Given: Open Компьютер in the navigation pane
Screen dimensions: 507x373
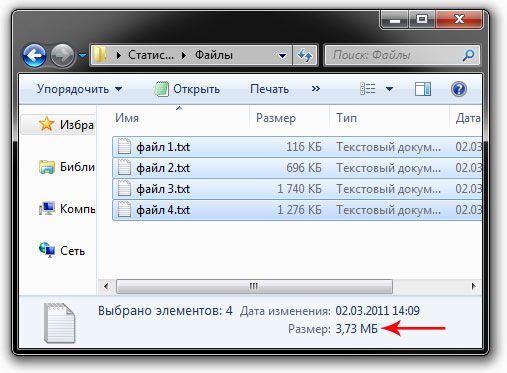Looking at the screenshot, I should click(78, 209).
